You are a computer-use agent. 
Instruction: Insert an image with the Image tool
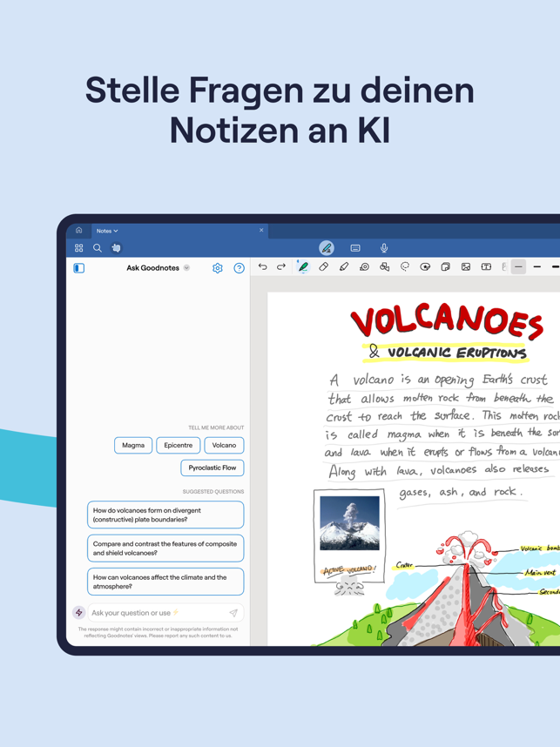pos(466,266)
